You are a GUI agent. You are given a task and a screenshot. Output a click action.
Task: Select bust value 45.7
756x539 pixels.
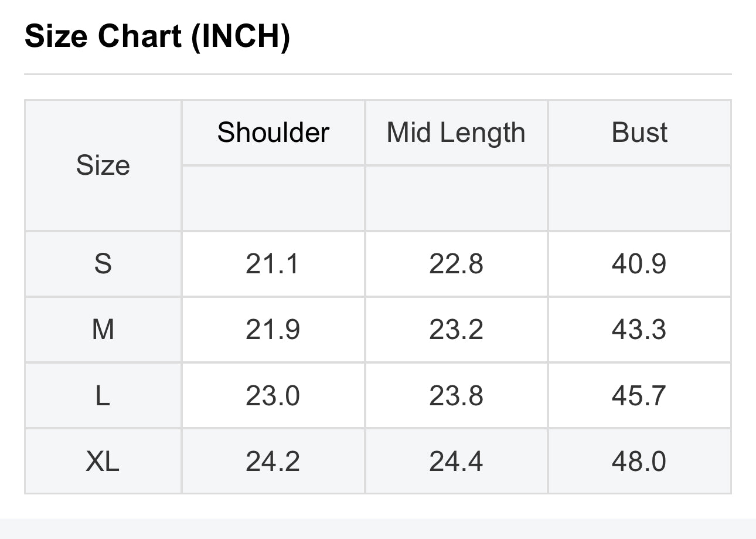[639, 395]
